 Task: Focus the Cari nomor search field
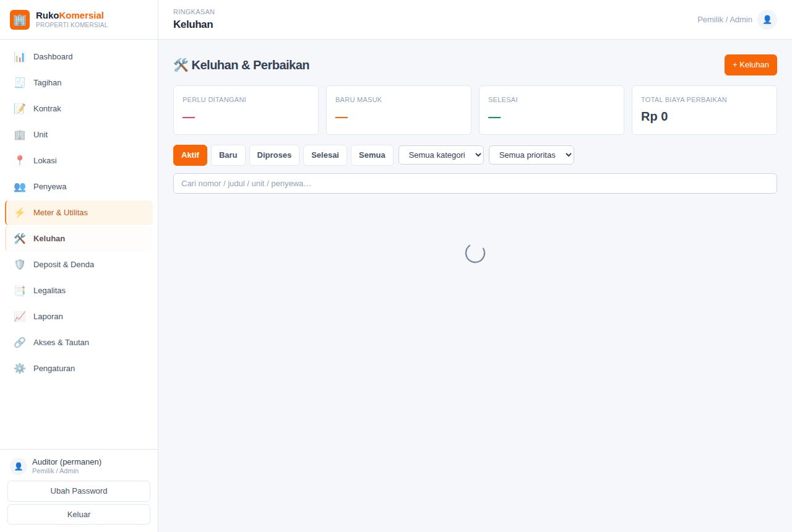(x=475, y=184)
